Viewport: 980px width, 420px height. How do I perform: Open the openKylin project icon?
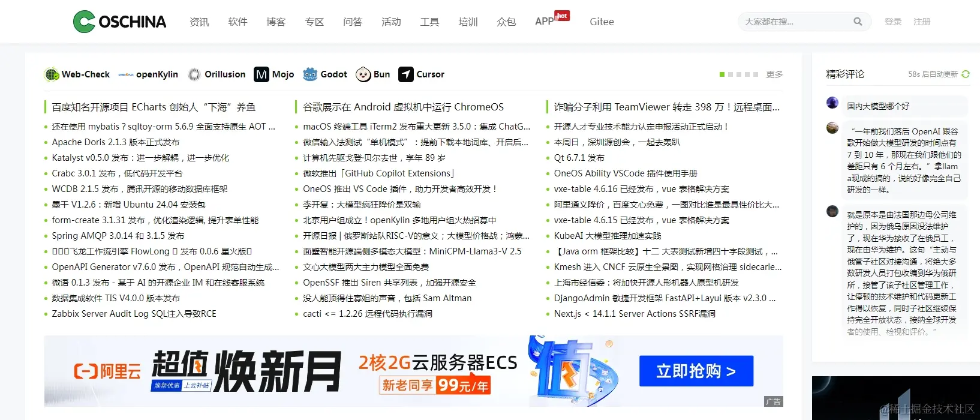126,74
